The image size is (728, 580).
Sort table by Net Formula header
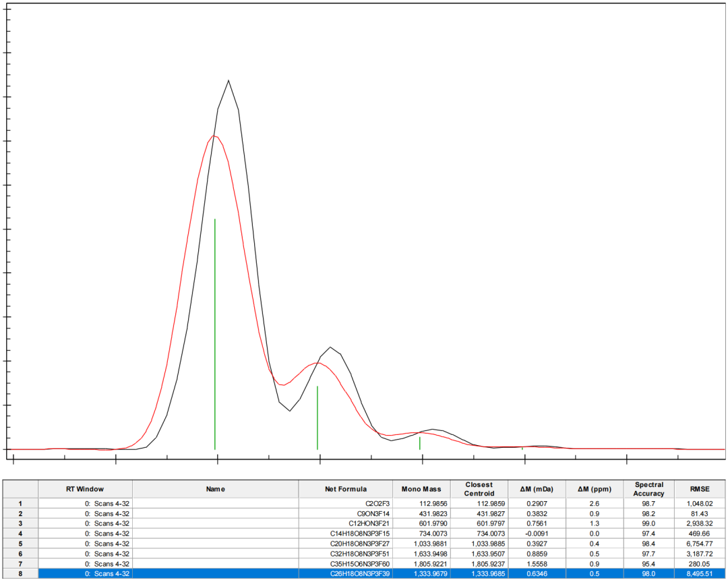pyautogui.click(x=345, y=489)
